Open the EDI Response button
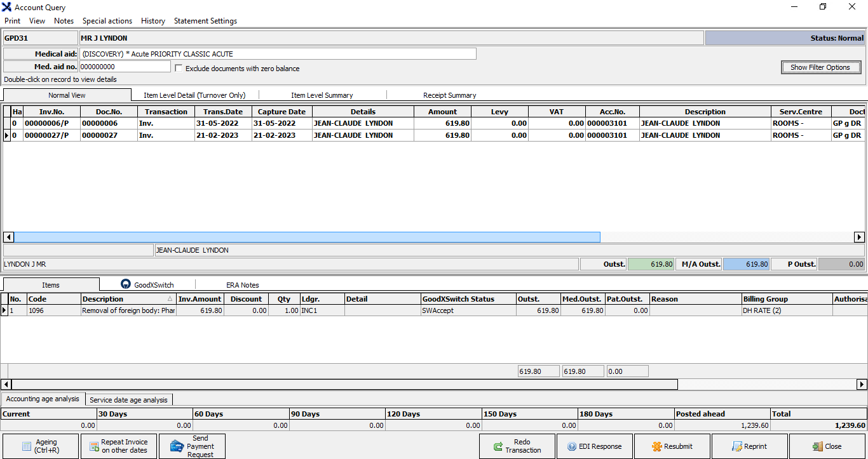 (594, 446)
